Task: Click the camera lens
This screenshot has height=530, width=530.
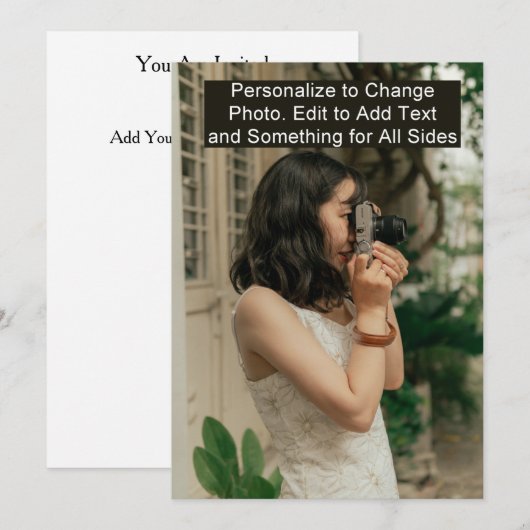Action: coord(391,229)
